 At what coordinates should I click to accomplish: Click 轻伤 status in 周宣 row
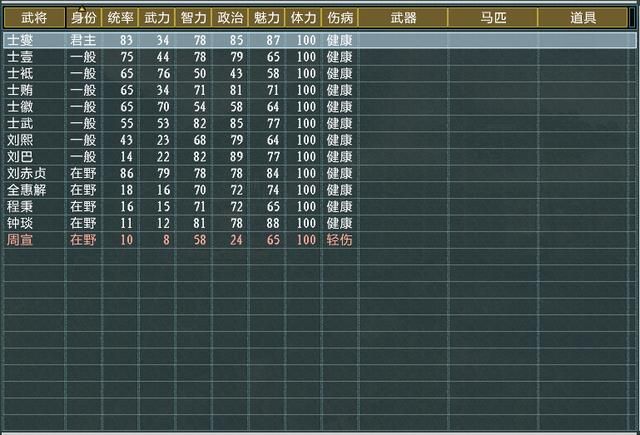click(x=339, y=240)
